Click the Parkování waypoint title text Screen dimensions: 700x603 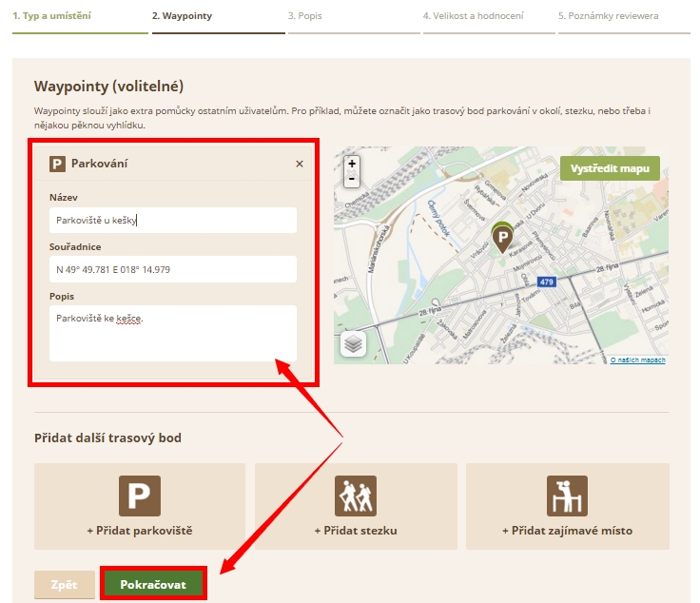[99, 164]
